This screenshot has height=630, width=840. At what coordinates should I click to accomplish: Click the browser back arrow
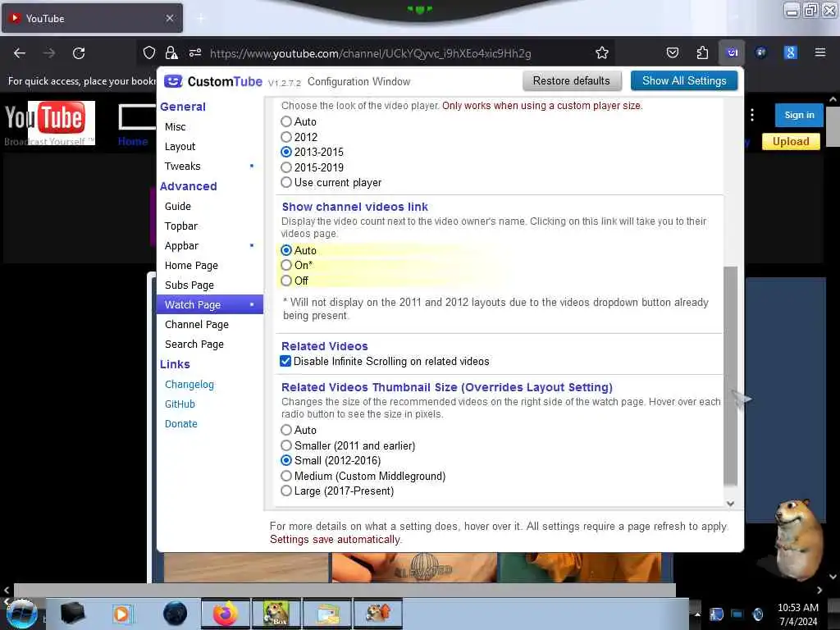tap(20, 53)
